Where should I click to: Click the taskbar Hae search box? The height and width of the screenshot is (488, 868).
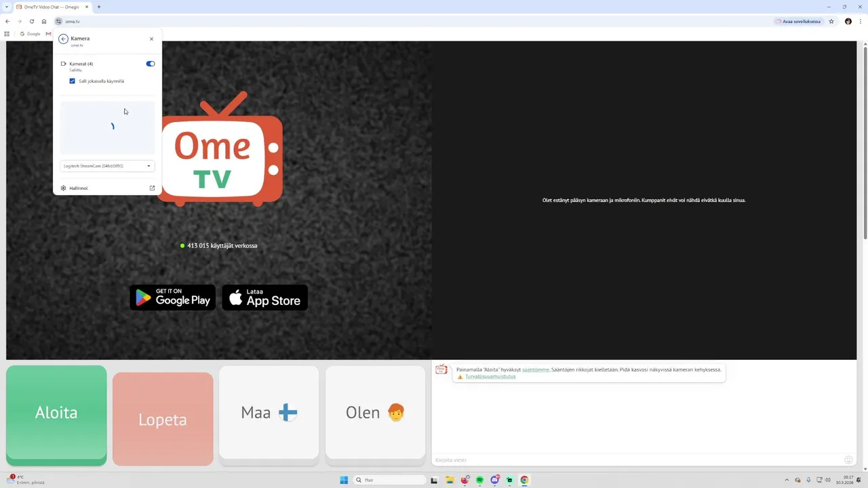[390, 480]
